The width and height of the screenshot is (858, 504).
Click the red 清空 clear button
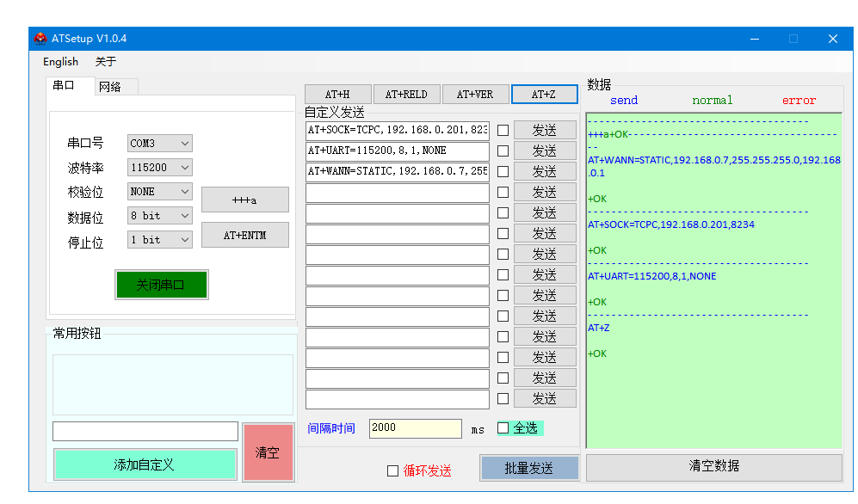point(268,452)
